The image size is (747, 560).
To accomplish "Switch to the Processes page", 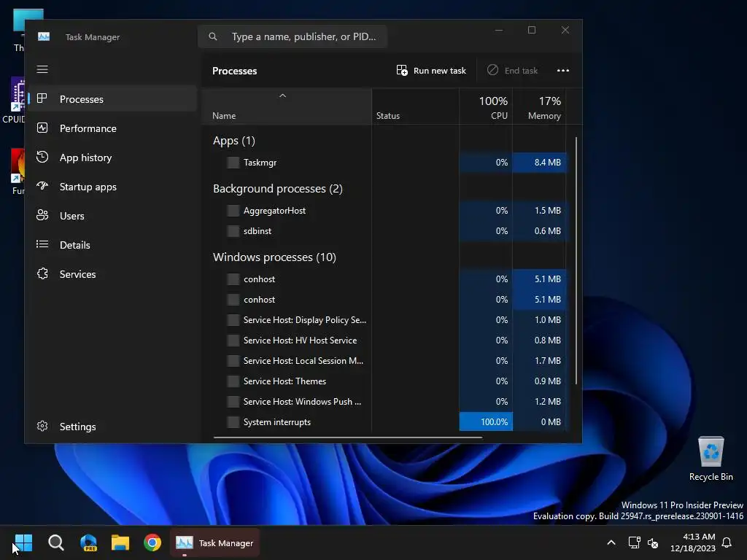I will [x=113, y=98].
